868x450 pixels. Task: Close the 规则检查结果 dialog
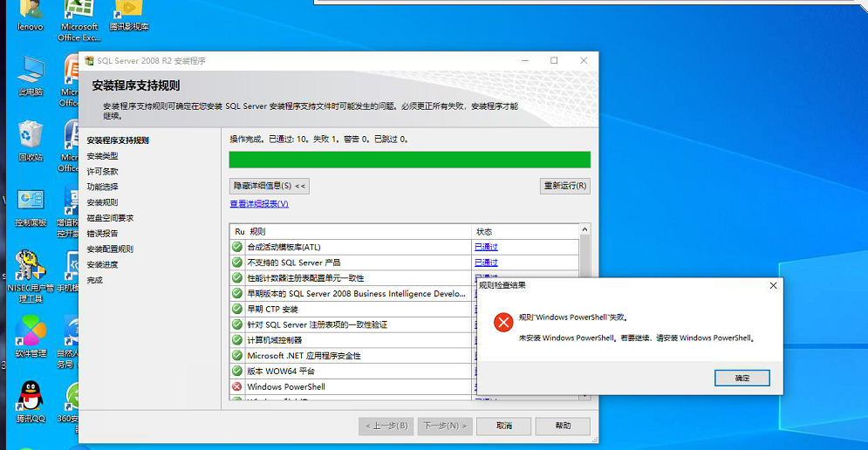click(773, 285)
